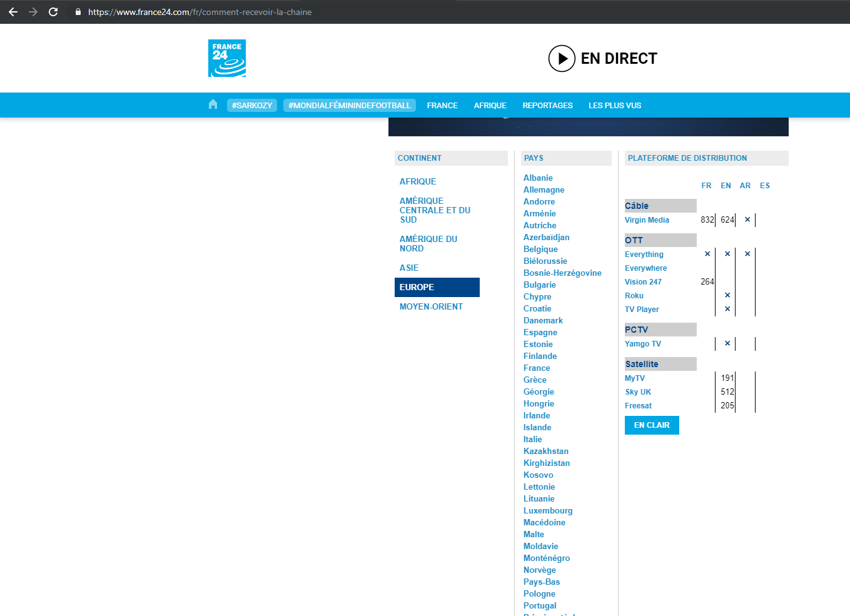Choose Espagne in the country list
The width and height of the screenshot is (850, 616).
[540, 332]
